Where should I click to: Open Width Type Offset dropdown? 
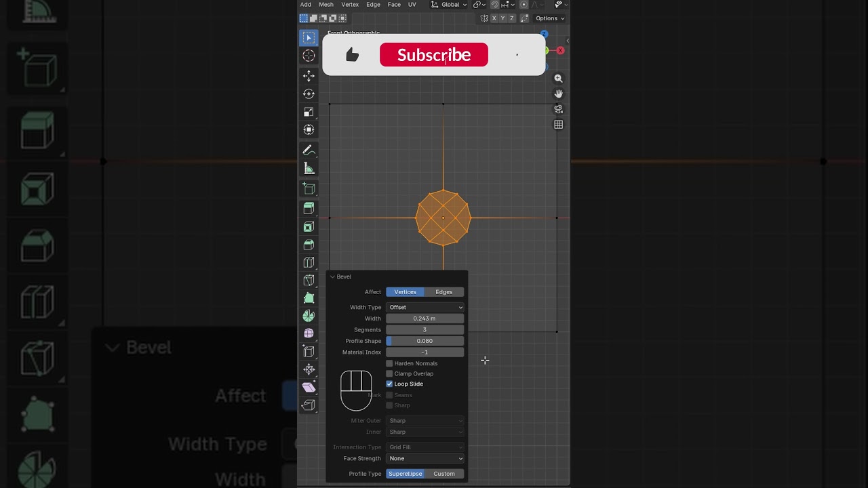point(425,307)
